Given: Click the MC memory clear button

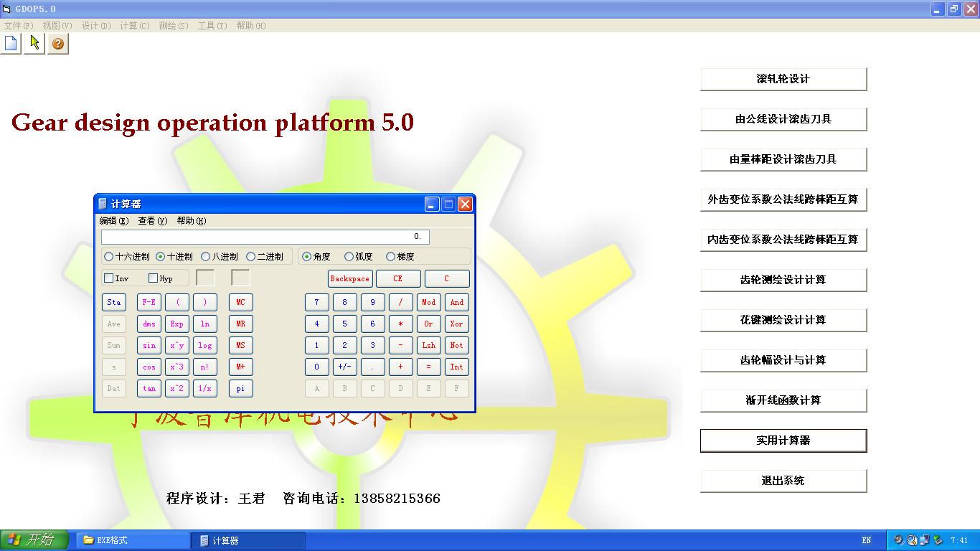Looking at the screenshot, I should point(241,302).
